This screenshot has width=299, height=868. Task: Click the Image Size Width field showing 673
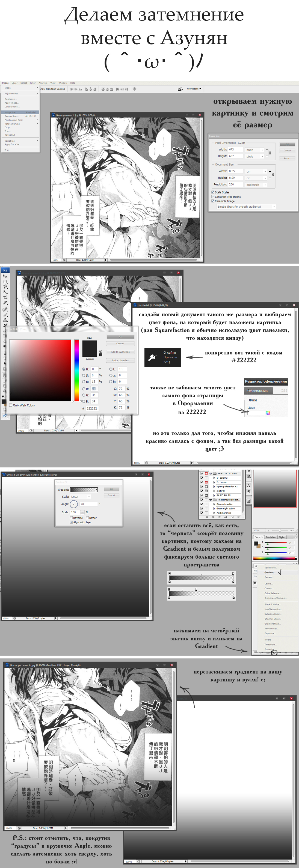point(236,150)
